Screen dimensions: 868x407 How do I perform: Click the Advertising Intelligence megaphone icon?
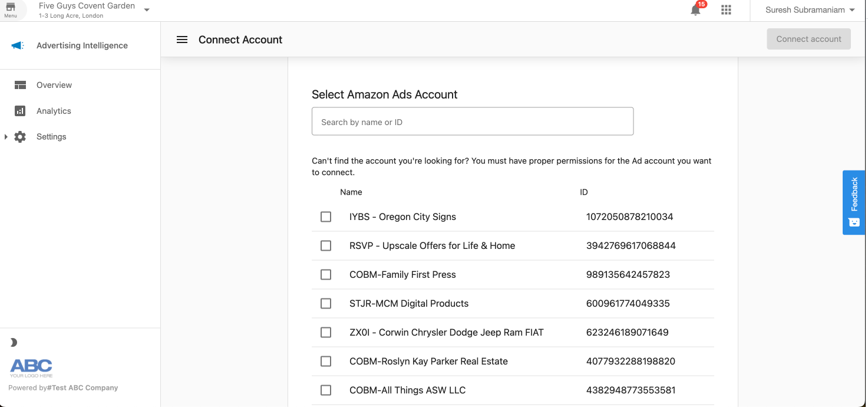pos(18,45)
